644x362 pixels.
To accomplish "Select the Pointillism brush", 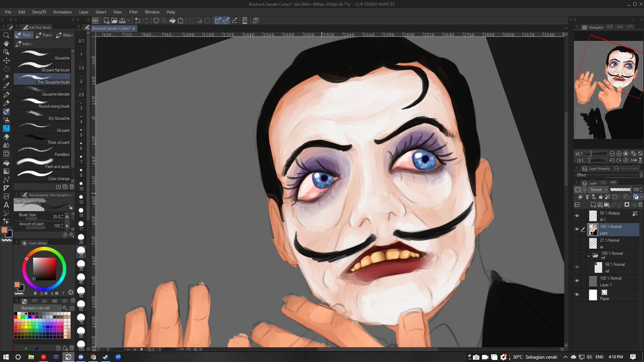I will 43,151.
